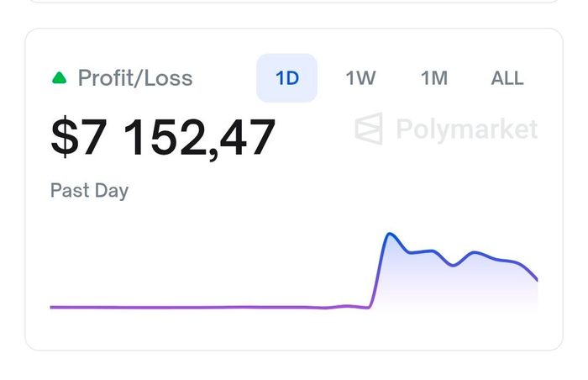This screenshot has height=380, width=588.
Task: Click the right end of the chart line
Action: (x=536, y=278)
